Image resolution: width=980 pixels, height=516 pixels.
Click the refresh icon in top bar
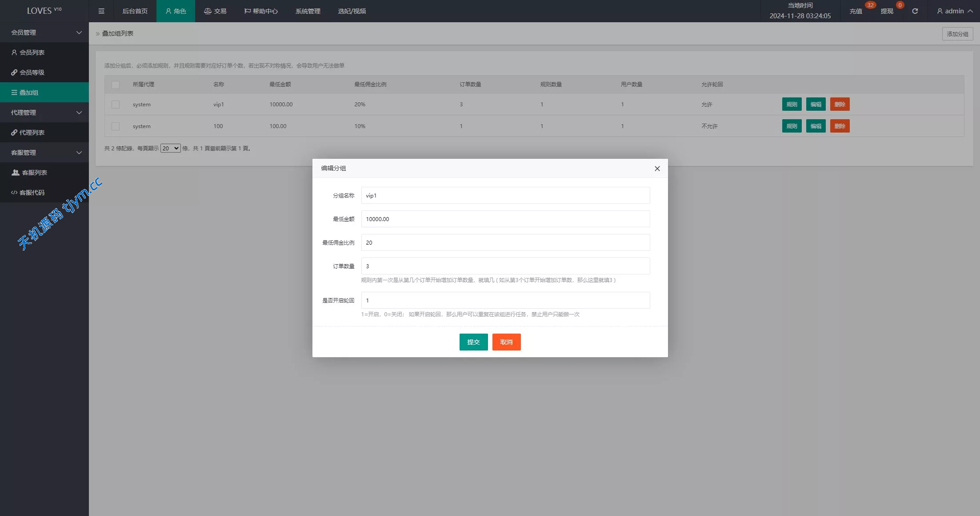915,11
